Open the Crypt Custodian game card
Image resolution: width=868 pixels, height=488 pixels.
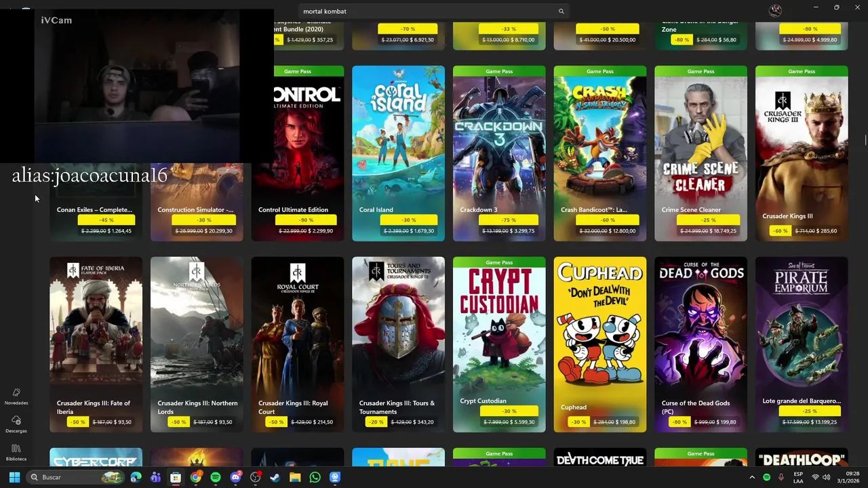[x=499, y=344]
